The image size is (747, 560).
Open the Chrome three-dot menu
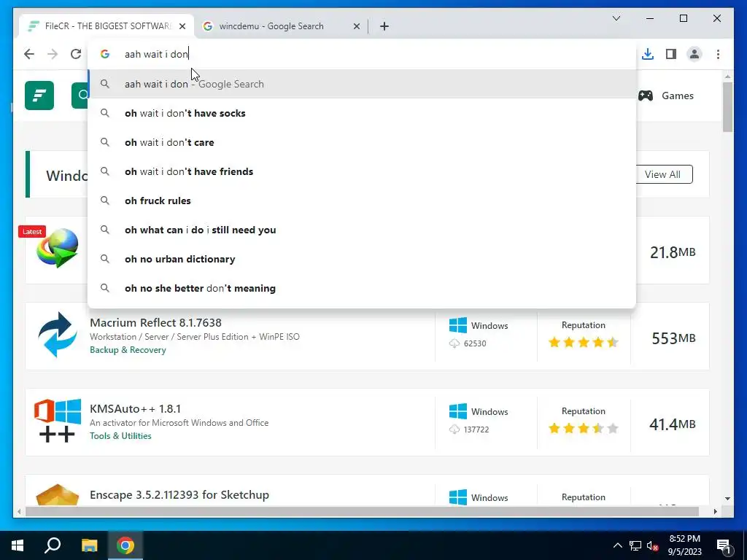[x=718, y=54]
